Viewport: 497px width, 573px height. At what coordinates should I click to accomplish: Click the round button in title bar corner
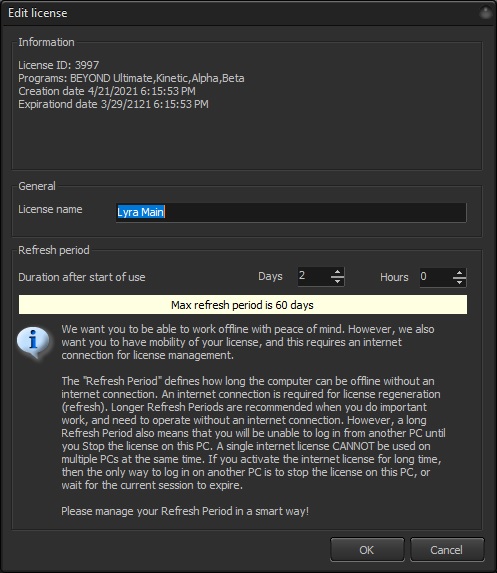coord(485,13)
